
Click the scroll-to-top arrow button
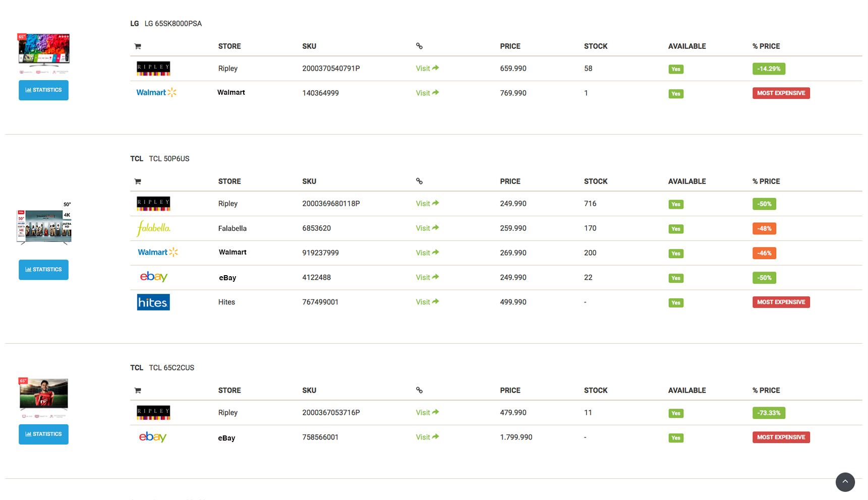click(x=845, y=482)
